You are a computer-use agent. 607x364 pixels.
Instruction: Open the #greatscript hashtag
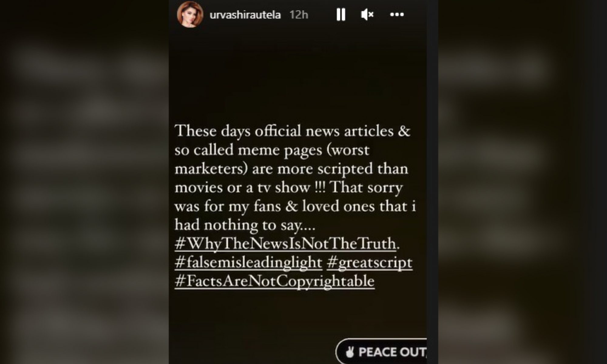tap(370, 262)
